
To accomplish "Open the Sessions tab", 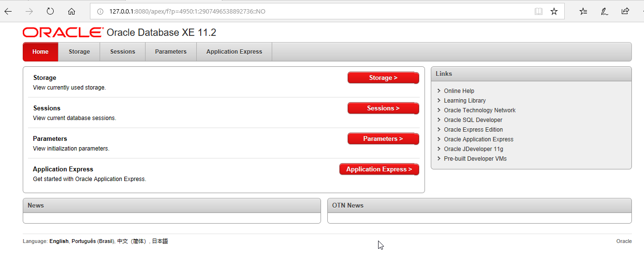I will tap(123, 52).
